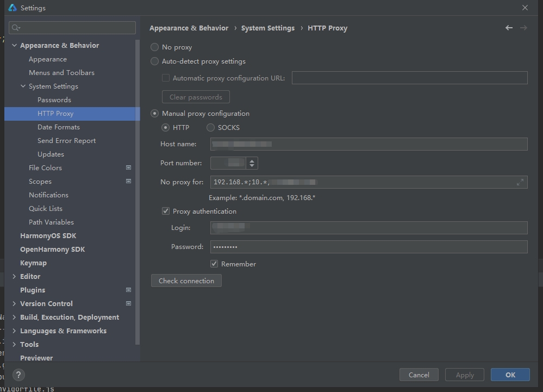
Task: Decrease the port number with stepper
Action: [252, 166]
